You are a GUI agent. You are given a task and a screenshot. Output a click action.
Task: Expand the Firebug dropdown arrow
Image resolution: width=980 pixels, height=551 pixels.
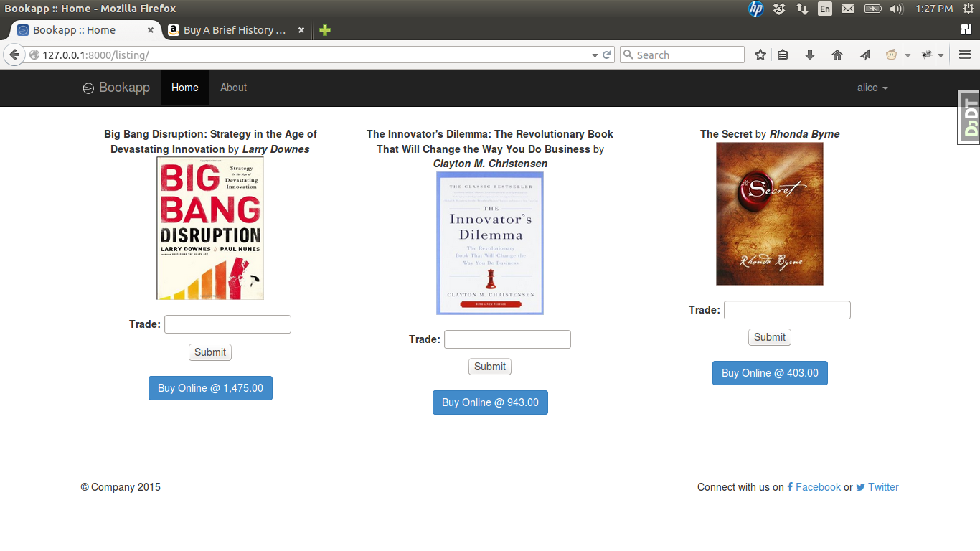pyautogui.click(x=941, y=55)
